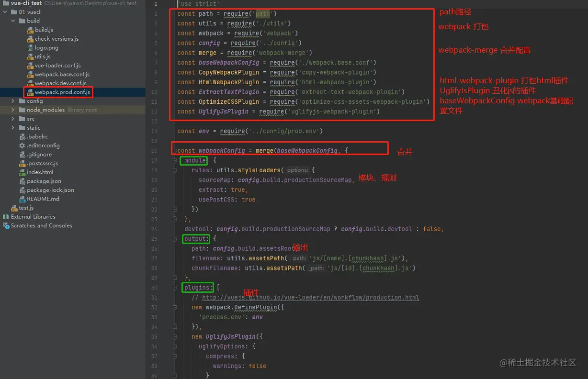
Task: Click the '../config/prod.env' string
Action: [x=284, y=131]
